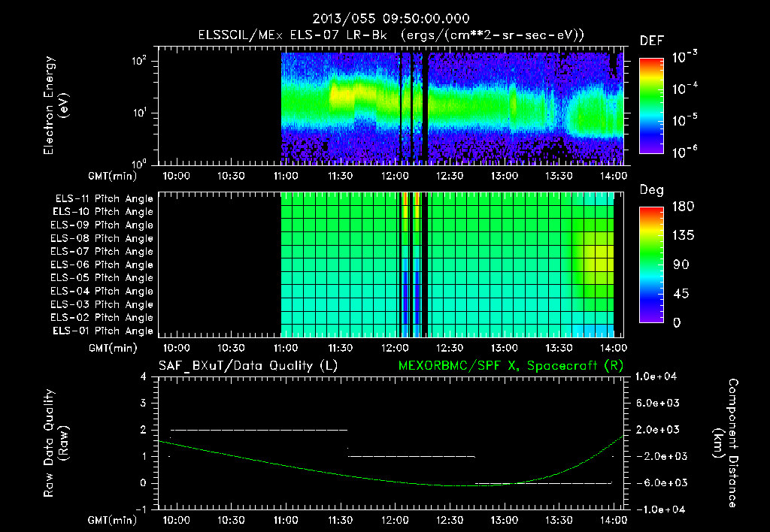This screenshot has width=770, height=532.
Task: Click the ELS-08 Pitch Angle row label
Action: pyautogui.click(x=102, y=238)
